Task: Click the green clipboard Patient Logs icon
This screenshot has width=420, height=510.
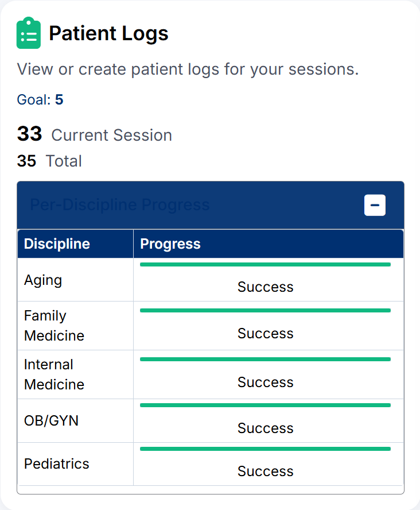Action: [29, 33]
